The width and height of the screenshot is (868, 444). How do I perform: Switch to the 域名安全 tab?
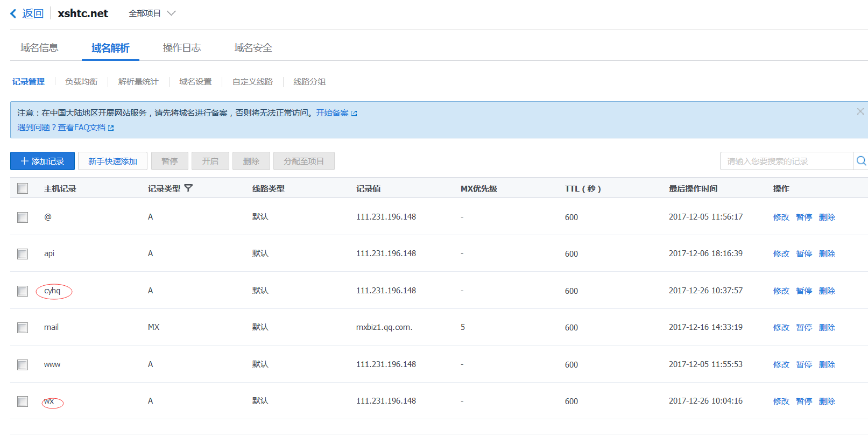(x=253, y=48)
